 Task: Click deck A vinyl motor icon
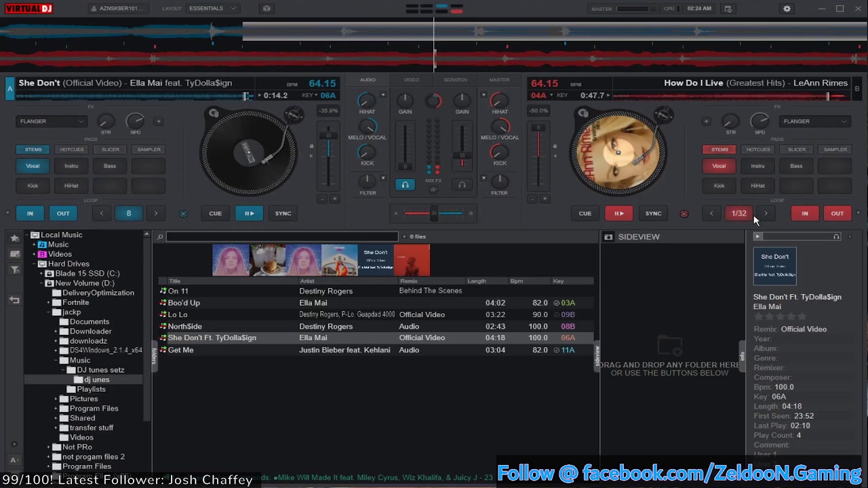[x=214, y=113]
